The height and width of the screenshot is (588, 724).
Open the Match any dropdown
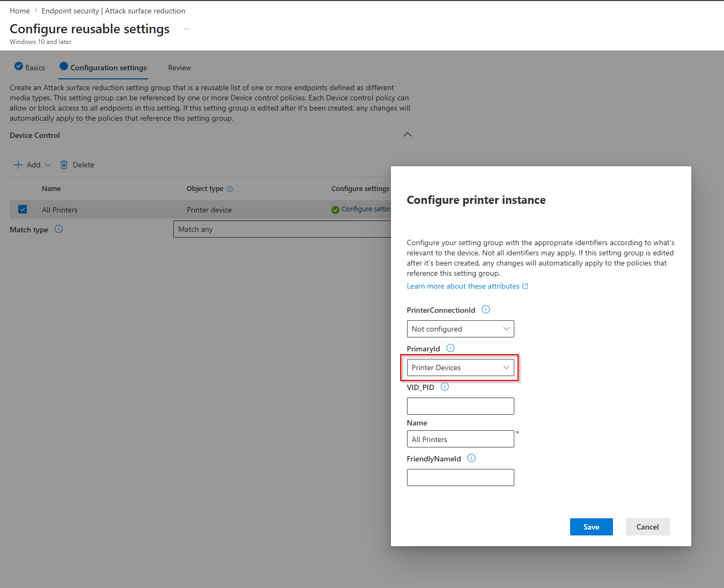(282, 229)
